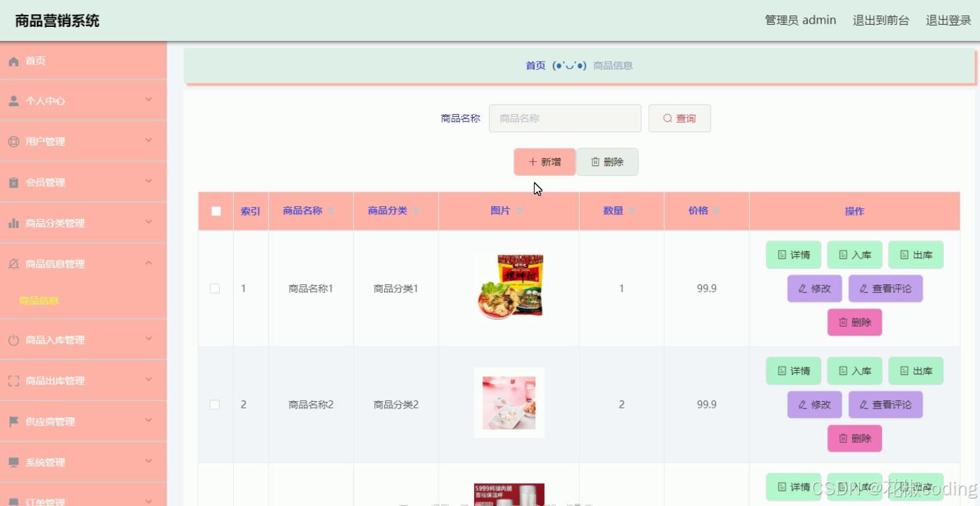Select the flag icon for 供应商管理

[x=15, y=421]
